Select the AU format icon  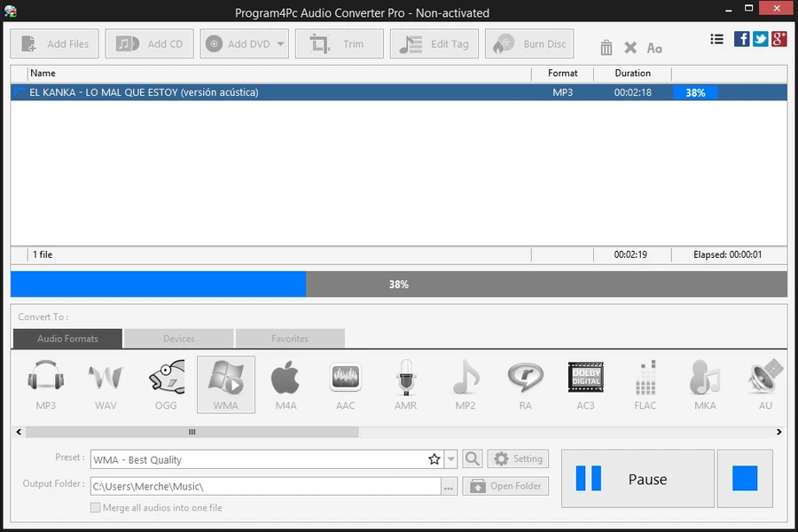tap(765, 385)
